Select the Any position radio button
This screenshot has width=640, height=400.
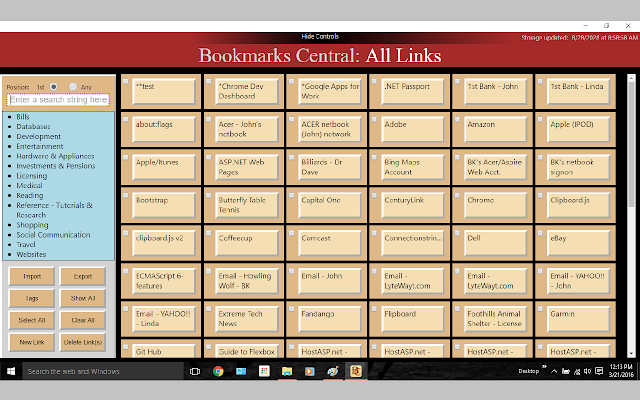[x=73, y=87]
